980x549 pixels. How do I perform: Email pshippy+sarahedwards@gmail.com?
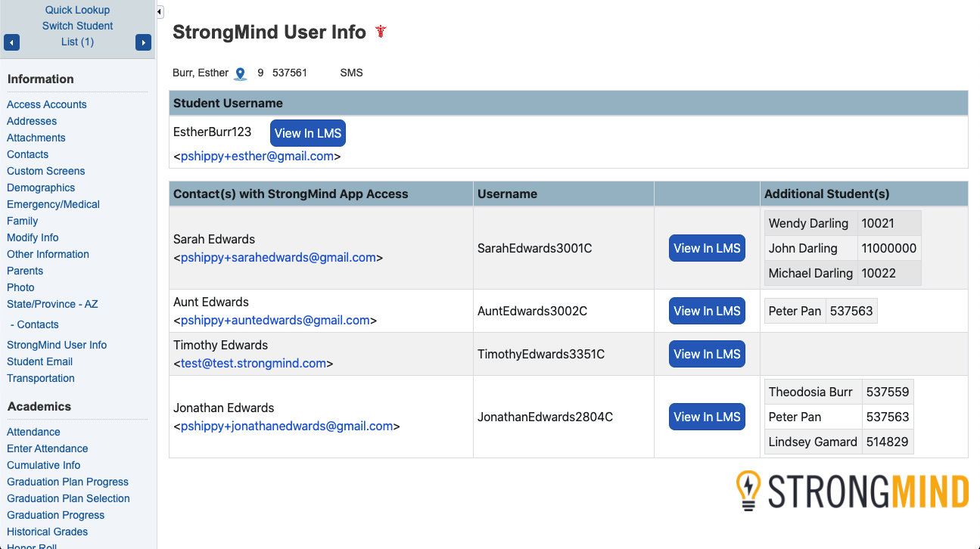click(x=278, y=258)
